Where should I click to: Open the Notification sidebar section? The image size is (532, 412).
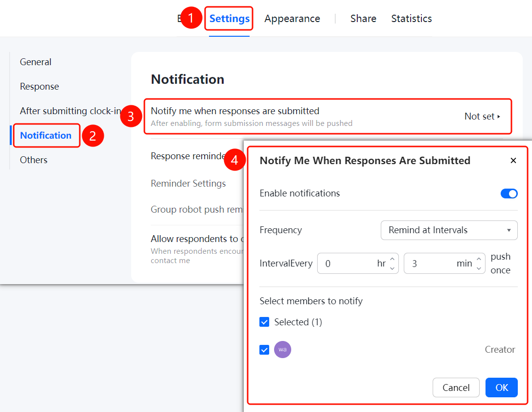pyautogui.click(x=46, y=136)
